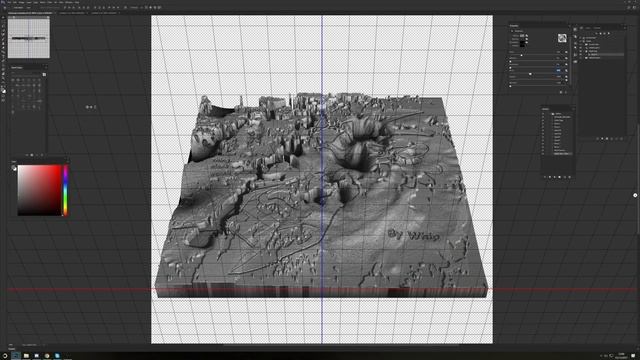The height and width of the screenshot is (360, 640).
Task: Click the trash icon at lower-right list panel bottom
Action: coord(569,177)
